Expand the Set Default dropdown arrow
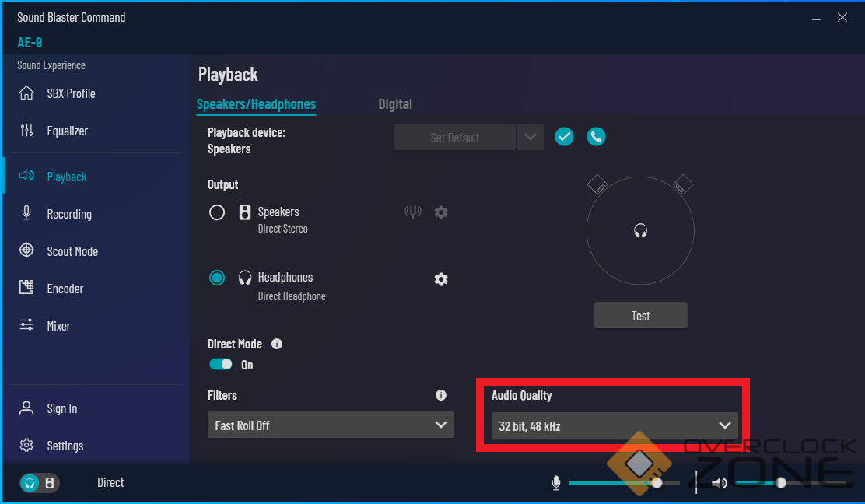Screen dimensions: 865x504 [x=530, y=138]
